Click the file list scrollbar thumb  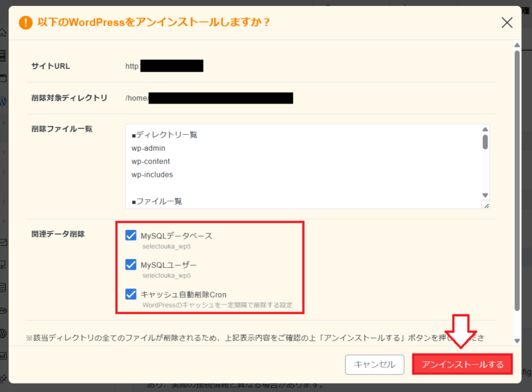pos(485,142)
